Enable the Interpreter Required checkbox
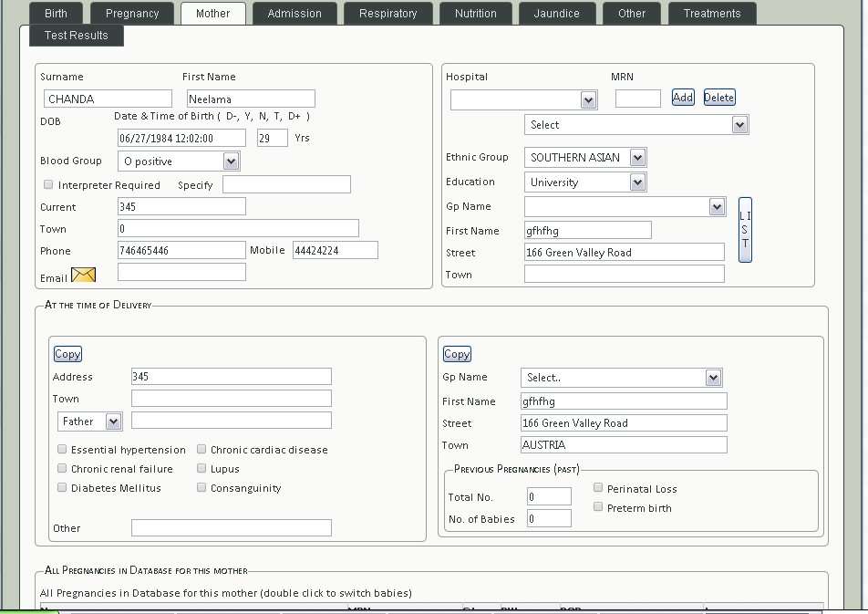 [48, 184]
